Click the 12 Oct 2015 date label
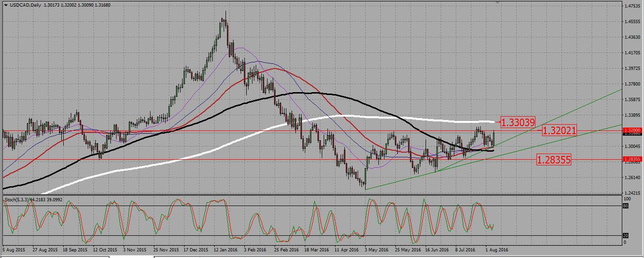The height and width of the screenshot is (258, 644). (105, 249)
